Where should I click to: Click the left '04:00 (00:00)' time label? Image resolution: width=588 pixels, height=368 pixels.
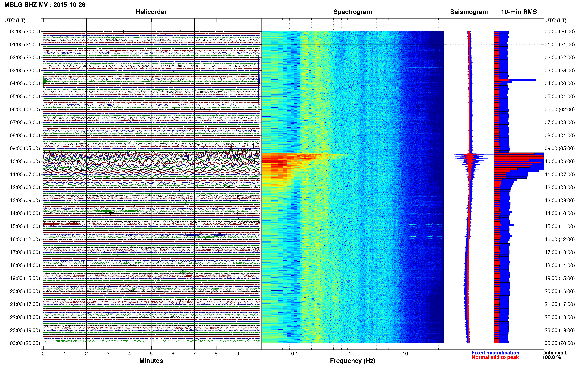tap(25, 83)
